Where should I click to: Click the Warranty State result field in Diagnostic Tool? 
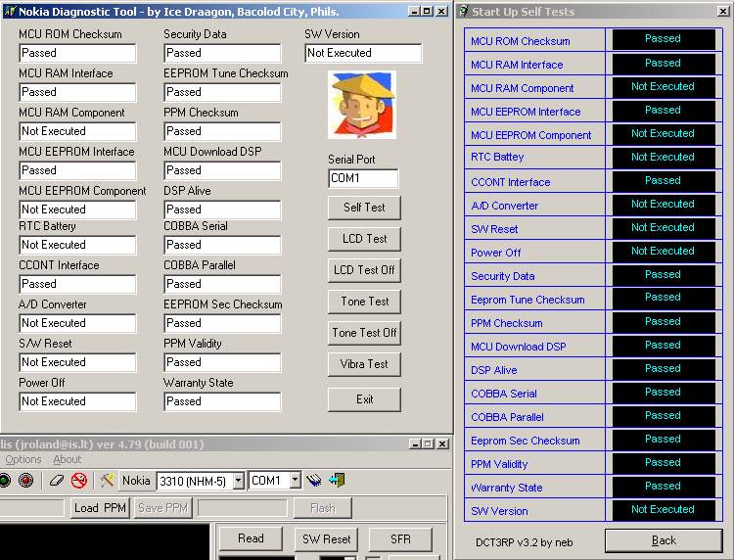coord(222,401)
